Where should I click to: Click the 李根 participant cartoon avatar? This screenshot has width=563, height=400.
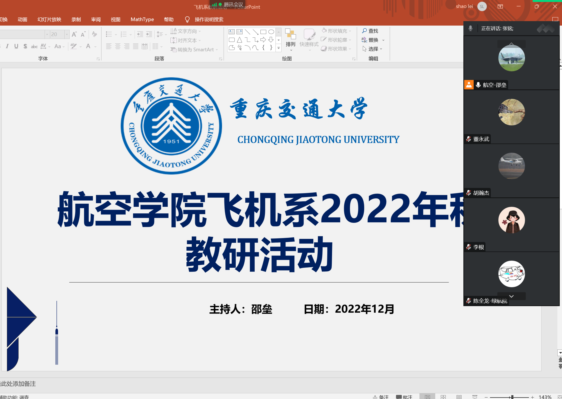[511, 220]
